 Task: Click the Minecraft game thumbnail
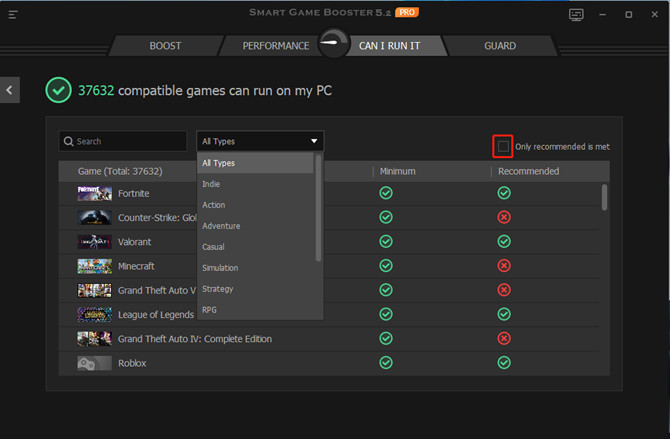click(94, 266)
